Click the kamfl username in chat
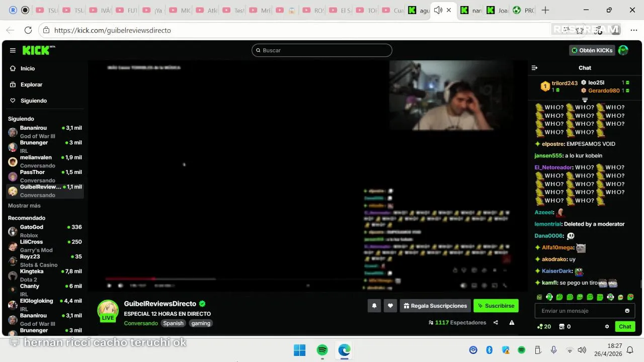644x362 pixels. (549, 283)
